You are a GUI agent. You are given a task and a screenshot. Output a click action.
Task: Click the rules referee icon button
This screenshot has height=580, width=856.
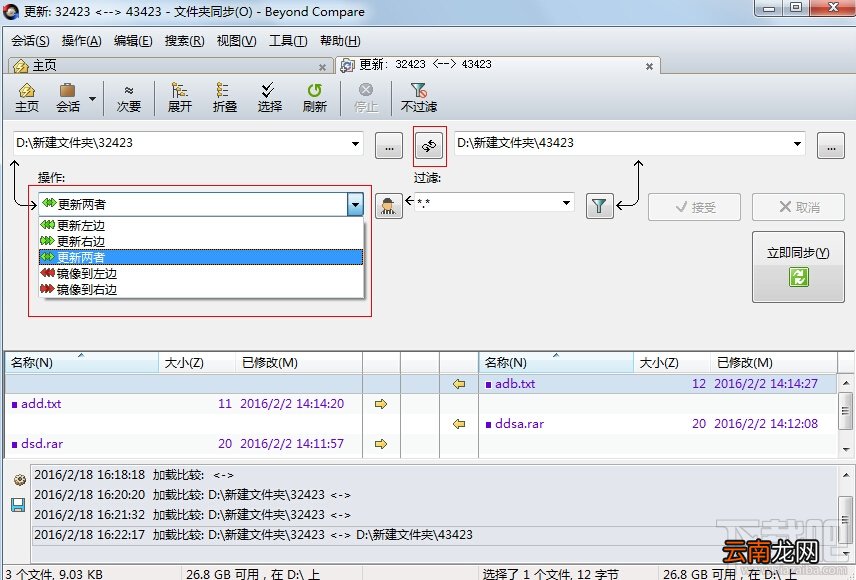pyautogui.click(x=389, y=206)
